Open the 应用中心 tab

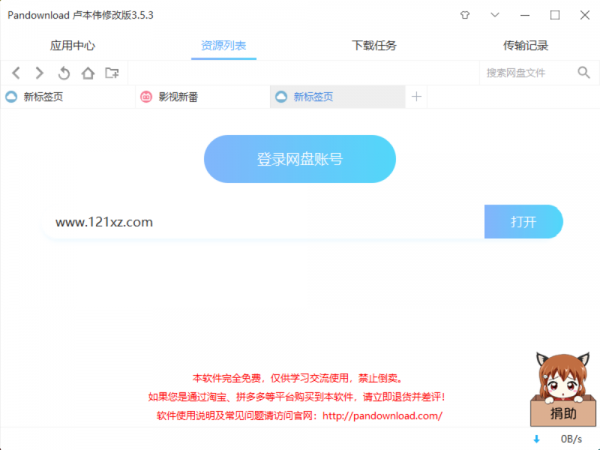coord(72,46)
